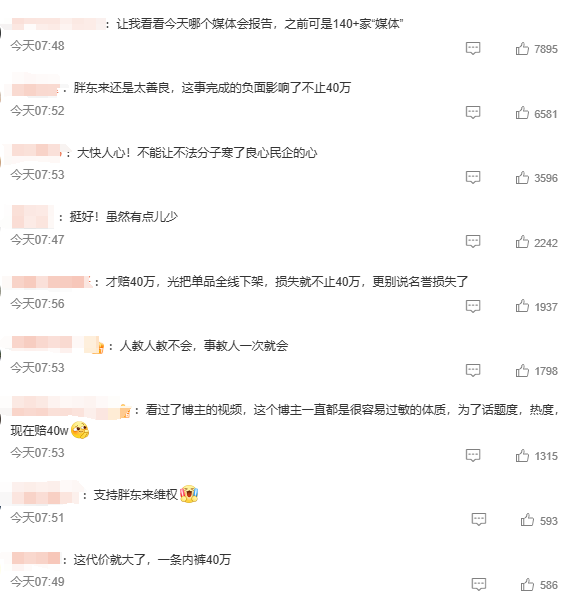Open blurred username of the 大快人心 commenter

(x=36, y=151)
